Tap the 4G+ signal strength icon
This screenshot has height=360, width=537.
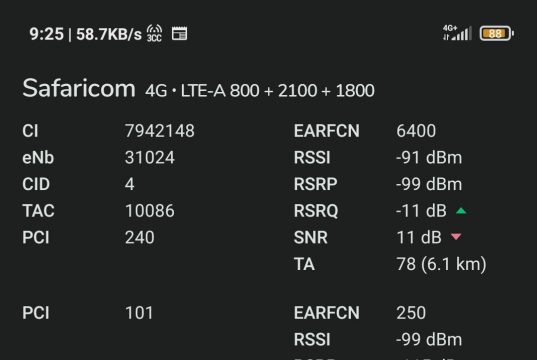457,33
